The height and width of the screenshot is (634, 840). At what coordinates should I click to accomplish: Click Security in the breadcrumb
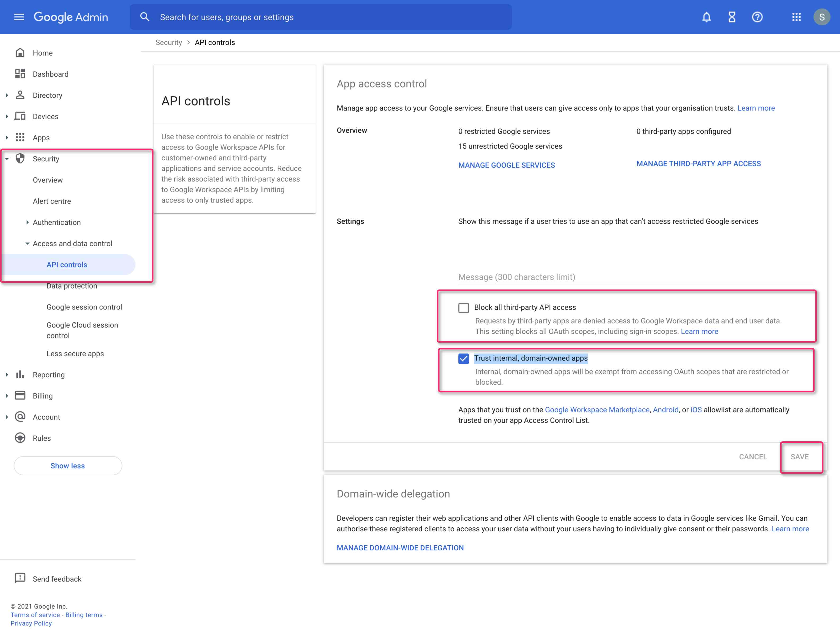click(169, 43)
